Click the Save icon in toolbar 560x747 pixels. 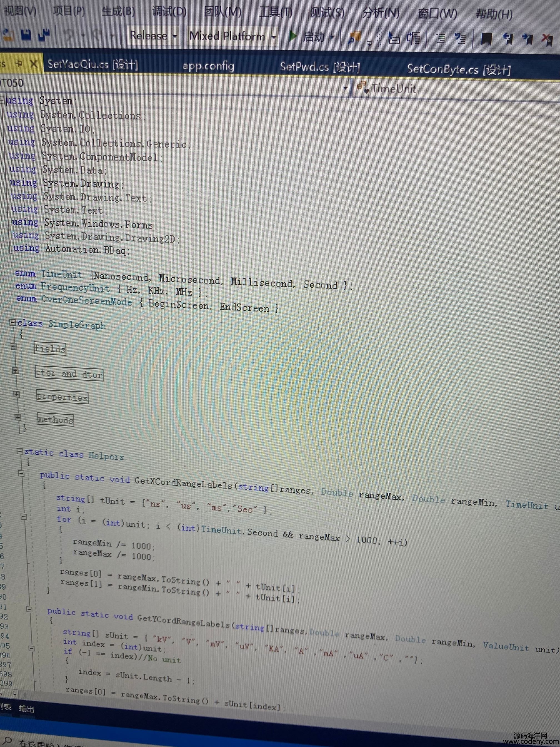(x=26, y=34)
